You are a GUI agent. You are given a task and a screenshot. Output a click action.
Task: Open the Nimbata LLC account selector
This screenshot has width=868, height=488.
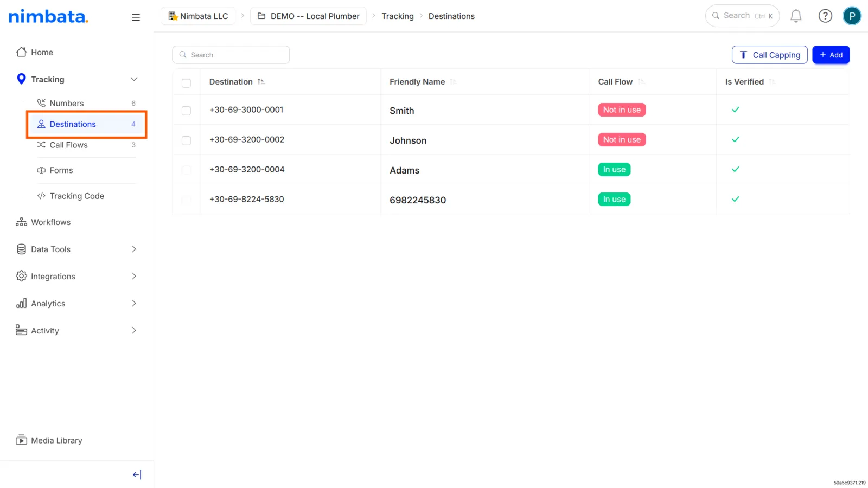(x=198, y=16)
